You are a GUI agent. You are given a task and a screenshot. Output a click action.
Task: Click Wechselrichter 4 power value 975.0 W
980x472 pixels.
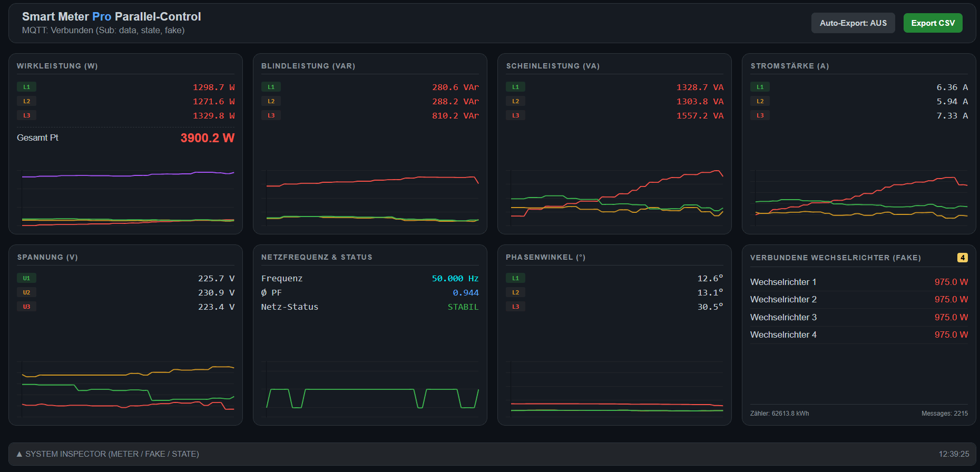click(950, 335)
